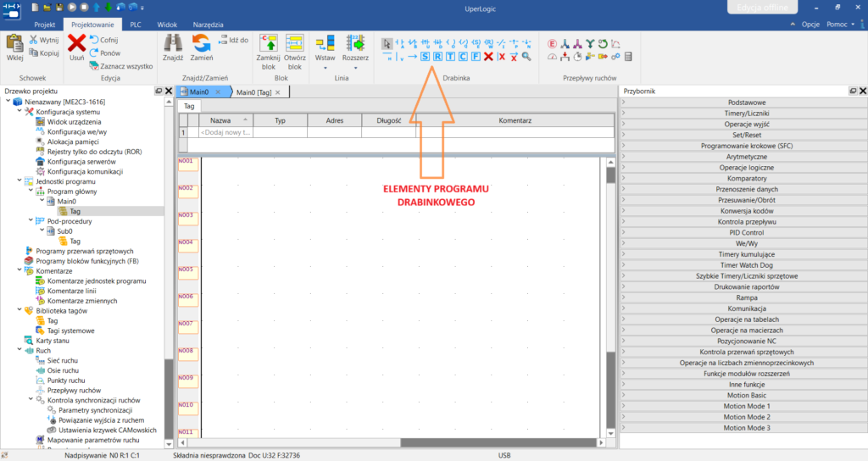Click the calculator icon in Przepływy ruchów
Image resolution: width=868 pixels, height=461 pixels.
coord(628,57)
